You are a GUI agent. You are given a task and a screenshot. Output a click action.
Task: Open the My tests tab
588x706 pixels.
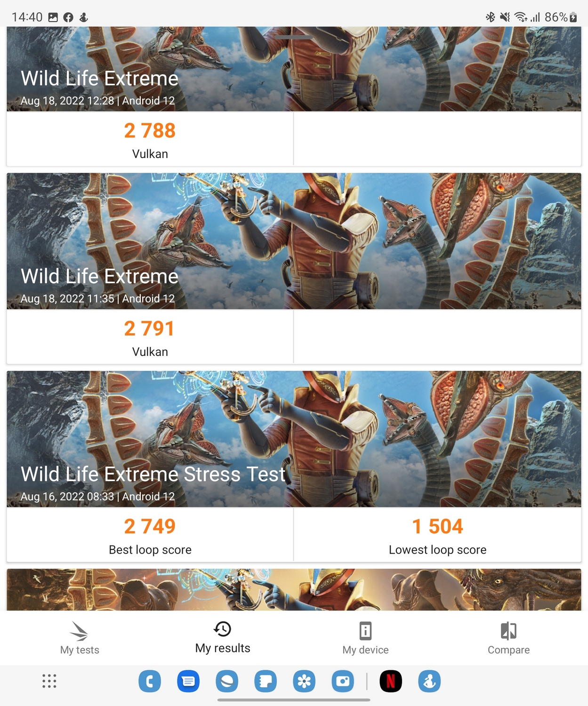[80, 638]
